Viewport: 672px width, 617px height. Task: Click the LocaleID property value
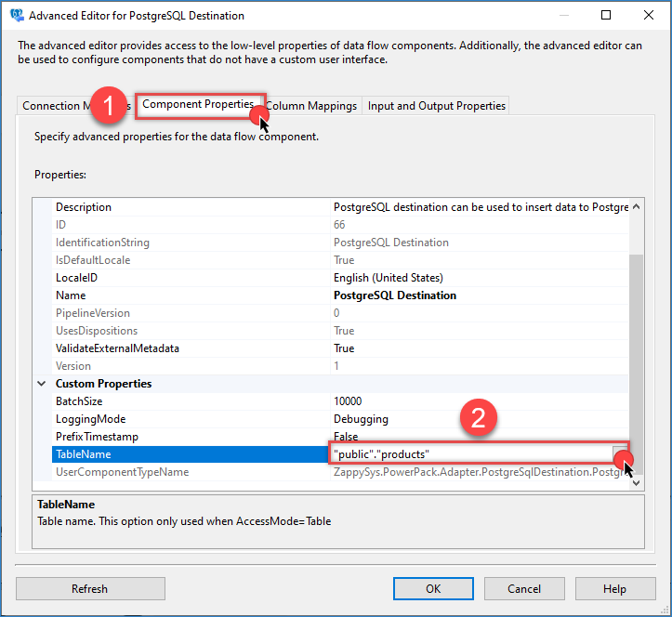[x=388, y=278]
